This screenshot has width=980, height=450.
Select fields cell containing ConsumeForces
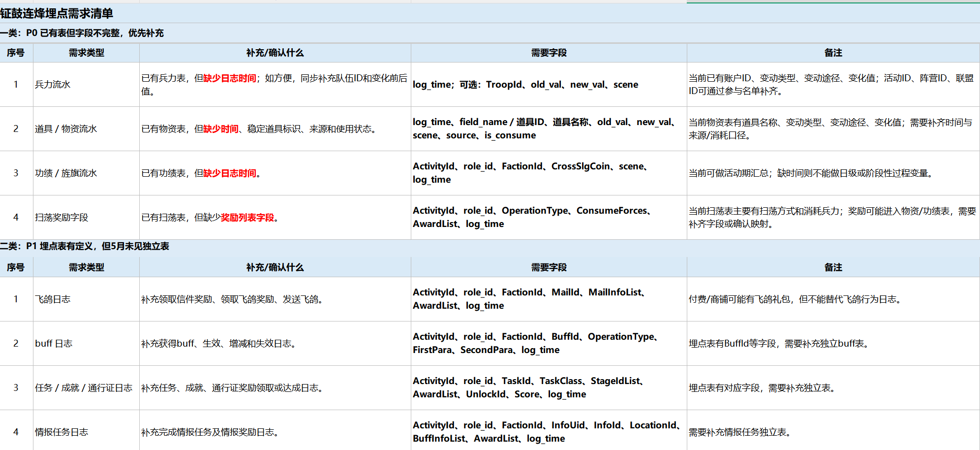549,218
